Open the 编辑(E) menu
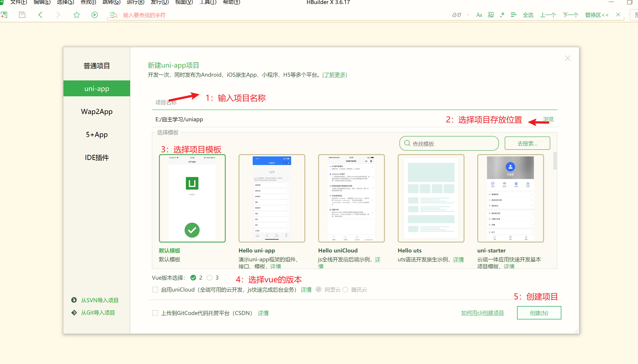This screenshot has height=364, width=638. point(42,2)
